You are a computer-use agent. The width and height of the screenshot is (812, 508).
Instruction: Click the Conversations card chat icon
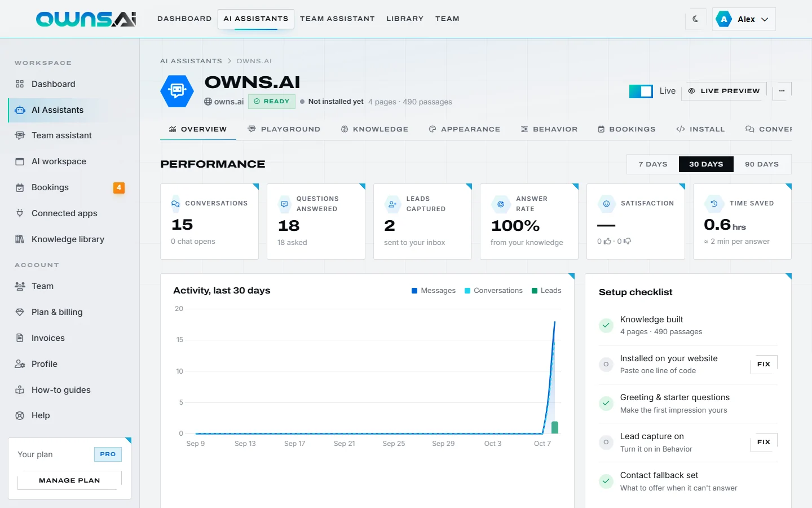tap(175, 204)
